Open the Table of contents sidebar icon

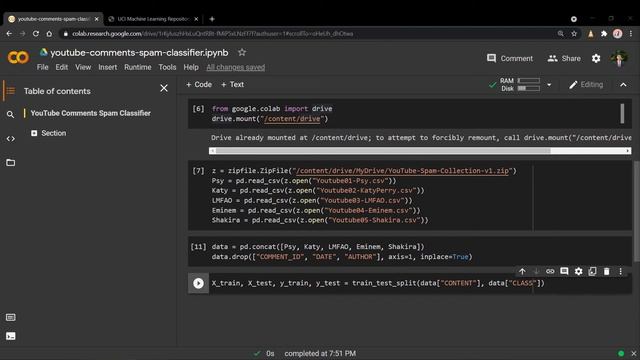pos(10,91)
